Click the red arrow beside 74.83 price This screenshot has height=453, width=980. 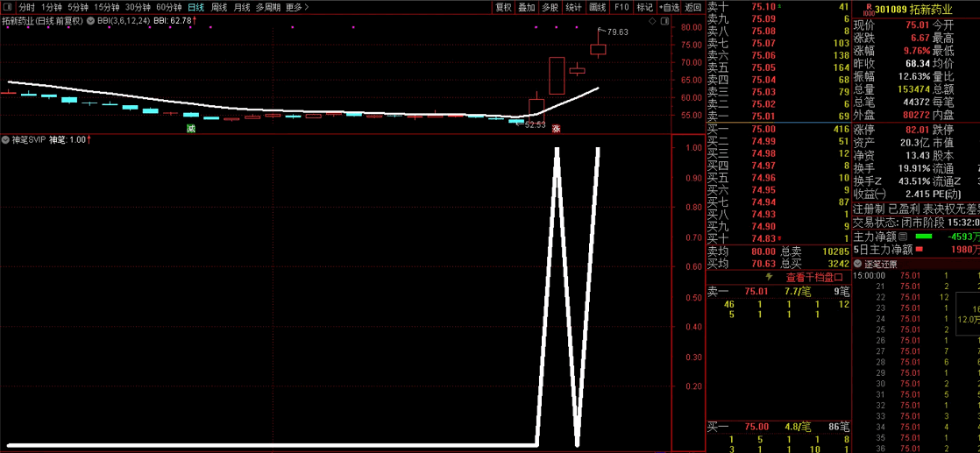tap(778, 238)
